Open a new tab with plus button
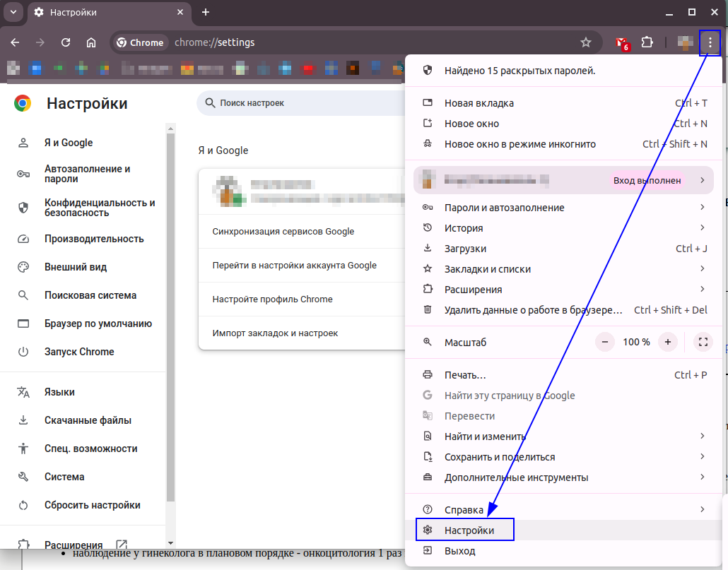The height and width of the screenshot is (570, 728). click(206, 12)
